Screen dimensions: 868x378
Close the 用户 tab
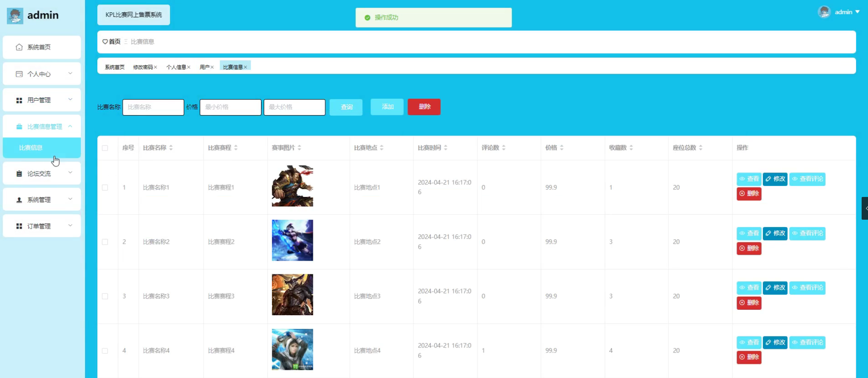point(212,67)
